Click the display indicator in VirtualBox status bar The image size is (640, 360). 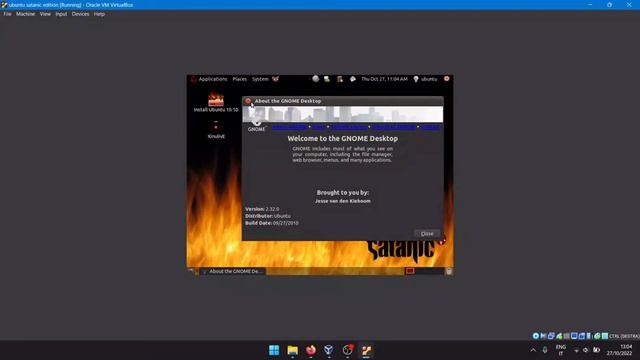[574, 336]
